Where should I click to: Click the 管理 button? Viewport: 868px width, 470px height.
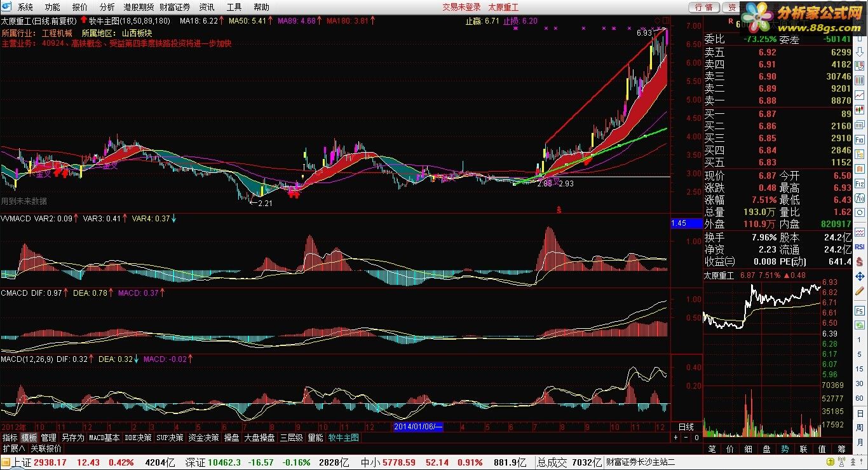tap(49, 438)
